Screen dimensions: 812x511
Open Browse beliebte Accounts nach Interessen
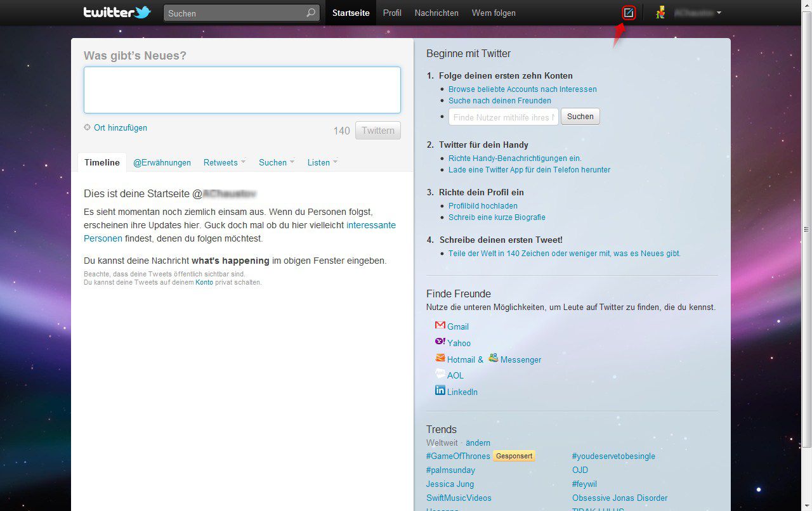523,89
